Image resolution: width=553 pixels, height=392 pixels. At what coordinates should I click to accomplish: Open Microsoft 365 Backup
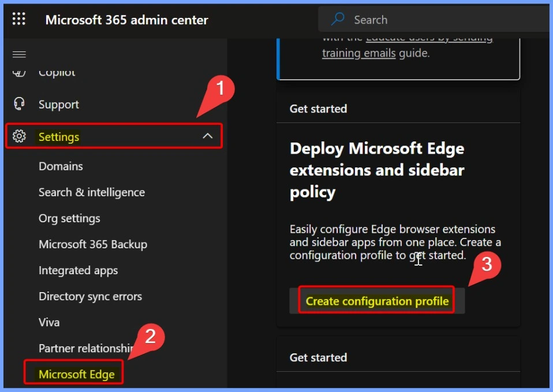(93, 244)
